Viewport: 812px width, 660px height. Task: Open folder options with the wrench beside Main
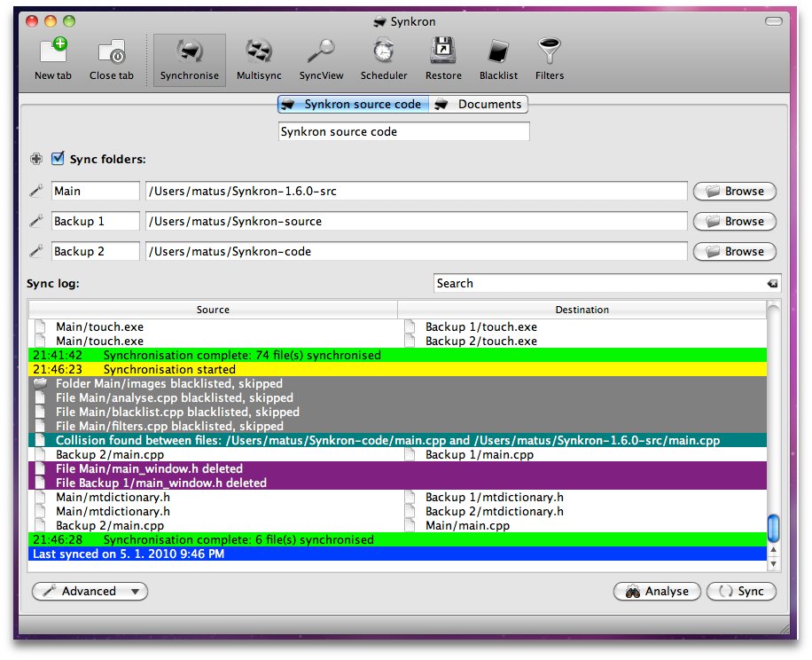point(35,190)
